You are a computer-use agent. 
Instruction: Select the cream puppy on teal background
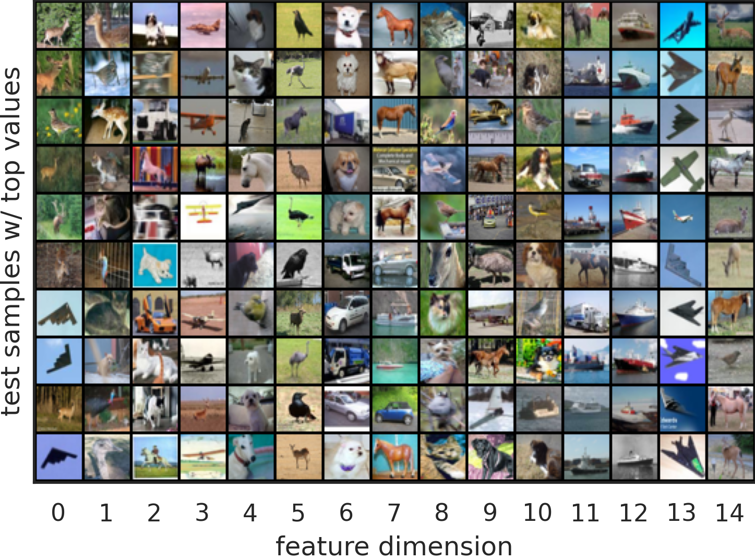tap(347, 217)
